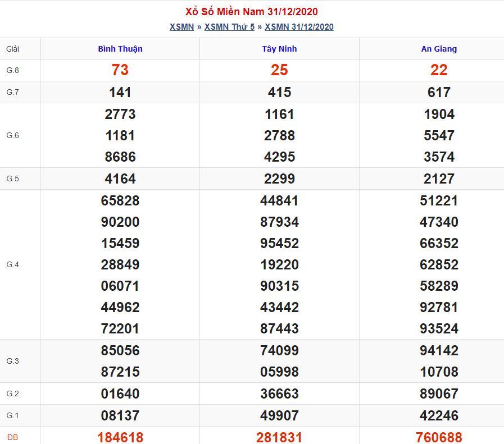
Task: Select Tây Ninh G.8 number 25
Action: click(x=279, y=70)
